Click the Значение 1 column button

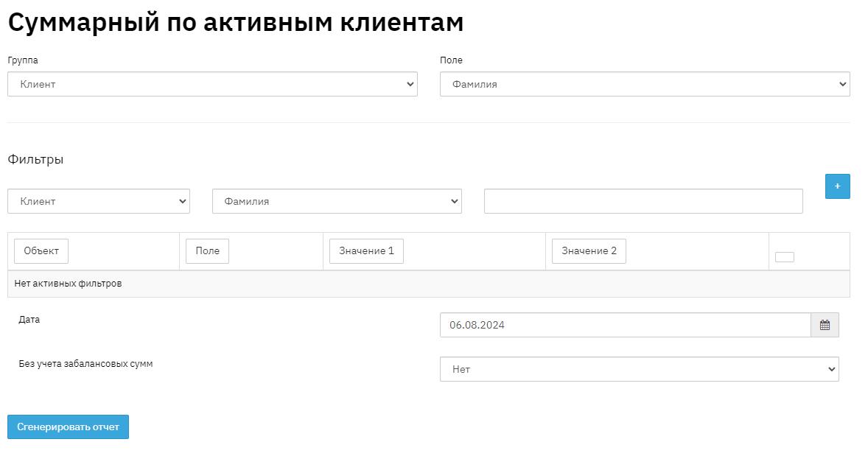click(366, 251)
